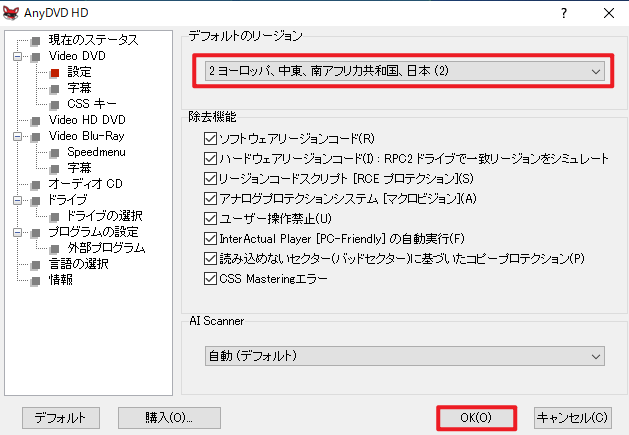Click the question mark help button

(564, 13)
